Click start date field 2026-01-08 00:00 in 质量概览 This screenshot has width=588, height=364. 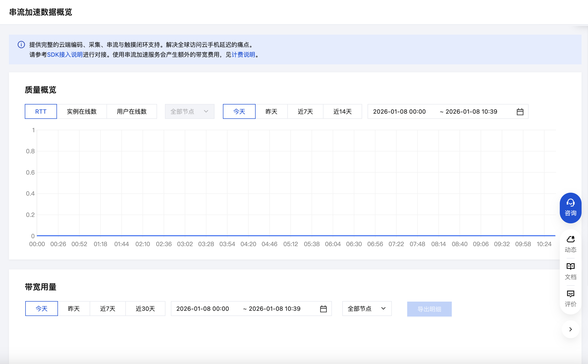(399, 112)
